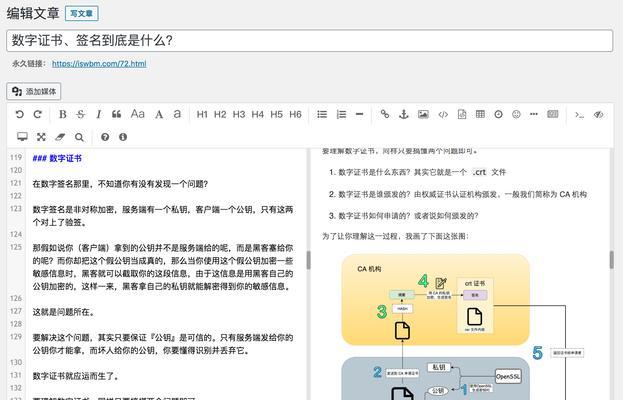
Task: Click into the article title field
Action: coord(310,41)
